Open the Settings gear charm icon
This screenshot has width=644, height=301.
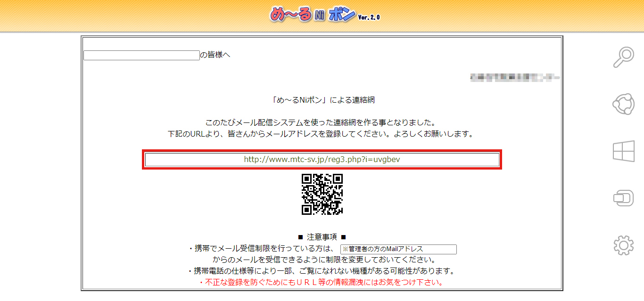(623, 245)
